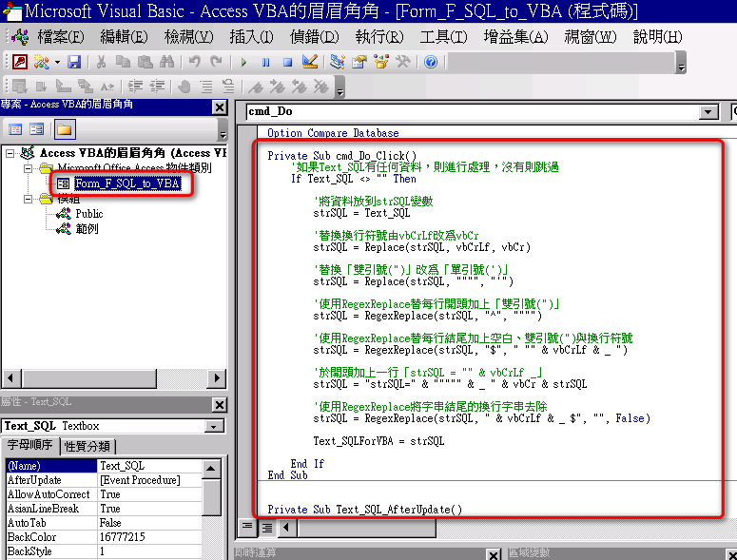Click the Indent icon in Edit toolbar
737x560 pixels.
(135, 87)
